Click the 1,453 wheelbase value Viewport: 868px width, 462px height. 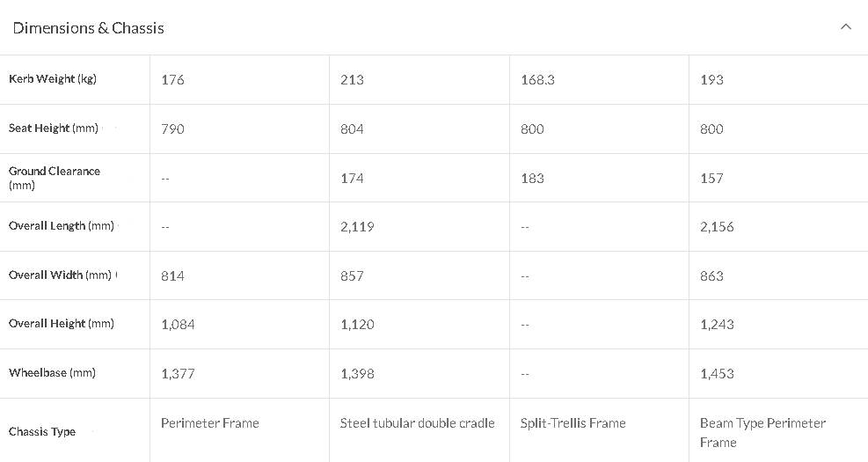tap(717, 373)
